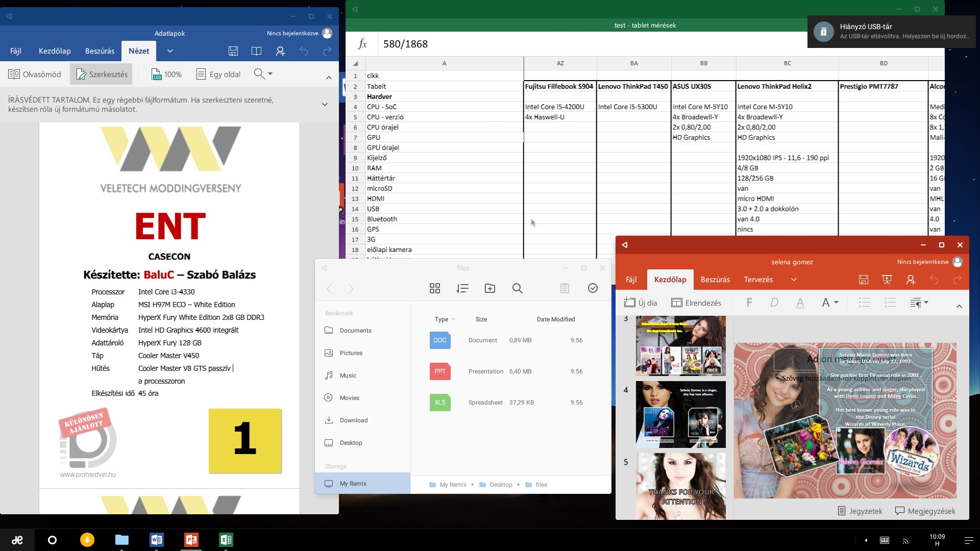Set zoom to 100% in Word
The height and width of the screenshot is (551, 980).
(166, 74)
